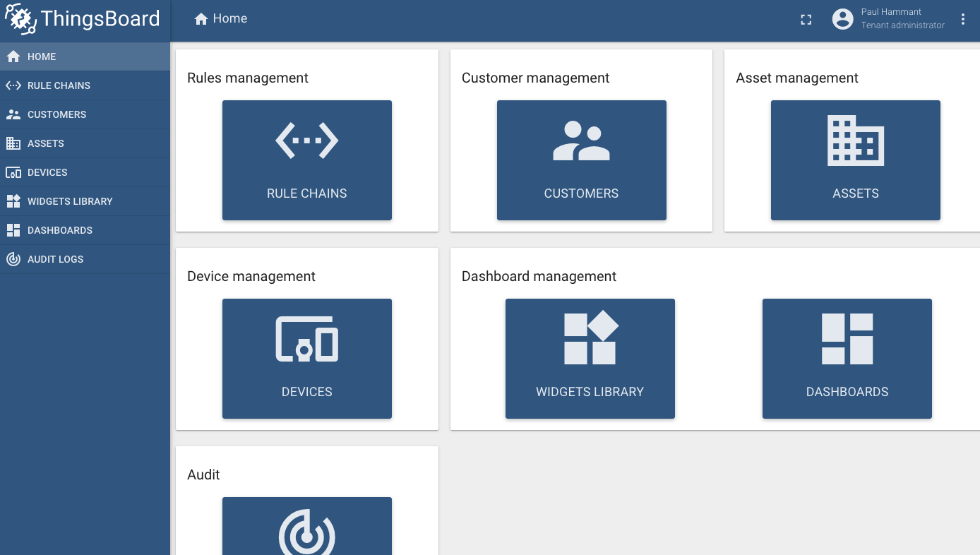This screenshot has width=980, height=555.
Task: Click the Assets sidebar building icon
Action: coord(13,143)
